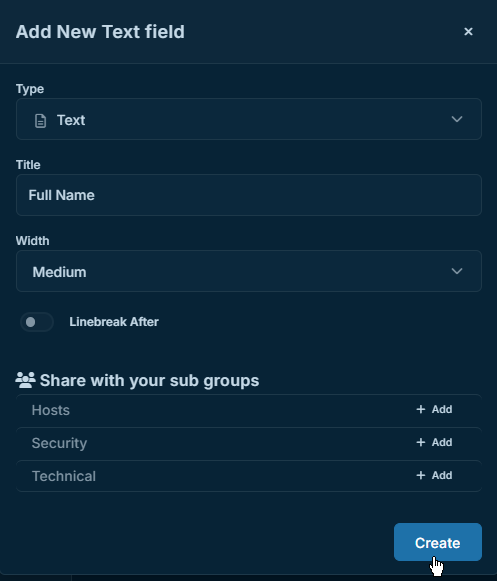Click the Title input containing Full Name
The width and height of the screenshot is (497, 581).
249,195
